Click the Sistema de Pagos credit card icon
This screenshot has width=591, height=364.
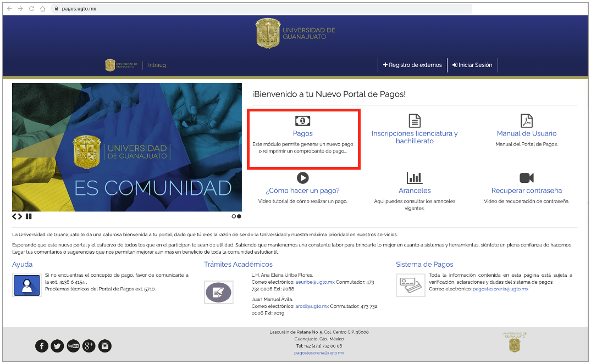(x=411, y=285)
